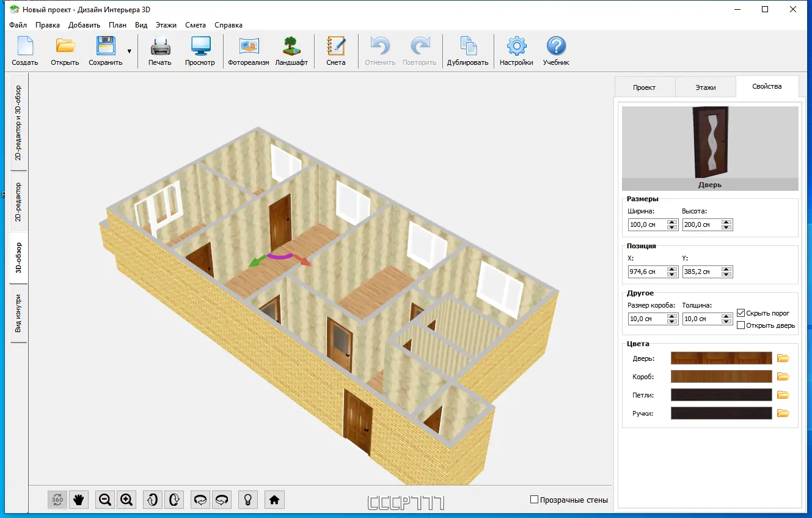Open the Landscape (Ландшафт) tool
812x518 pixels.
pyautogui.click(x=291, y=47)
